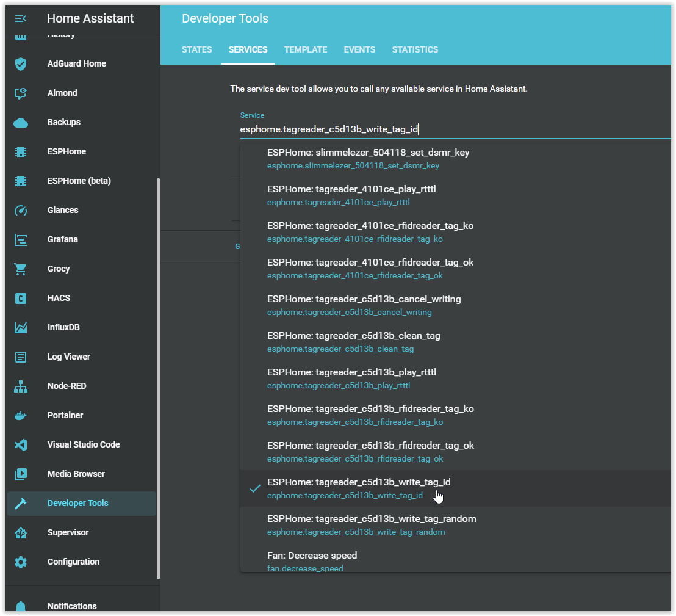
Task: Choose tagreader_c5d13b_write_tag_random service
Action: (455, 526)
